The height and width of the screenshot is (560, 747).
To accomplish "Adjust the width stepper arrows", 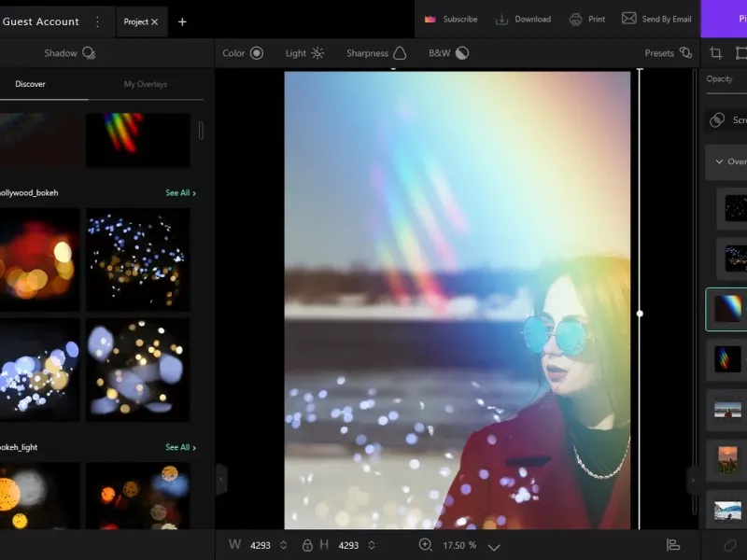I will click(x=285, y=545).
